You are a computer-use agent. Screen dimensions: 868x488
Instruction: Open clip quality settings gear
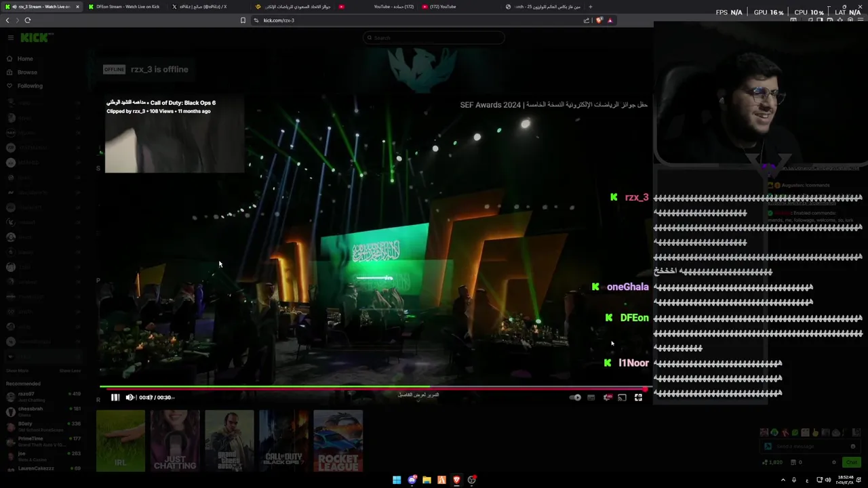[607, 398]
